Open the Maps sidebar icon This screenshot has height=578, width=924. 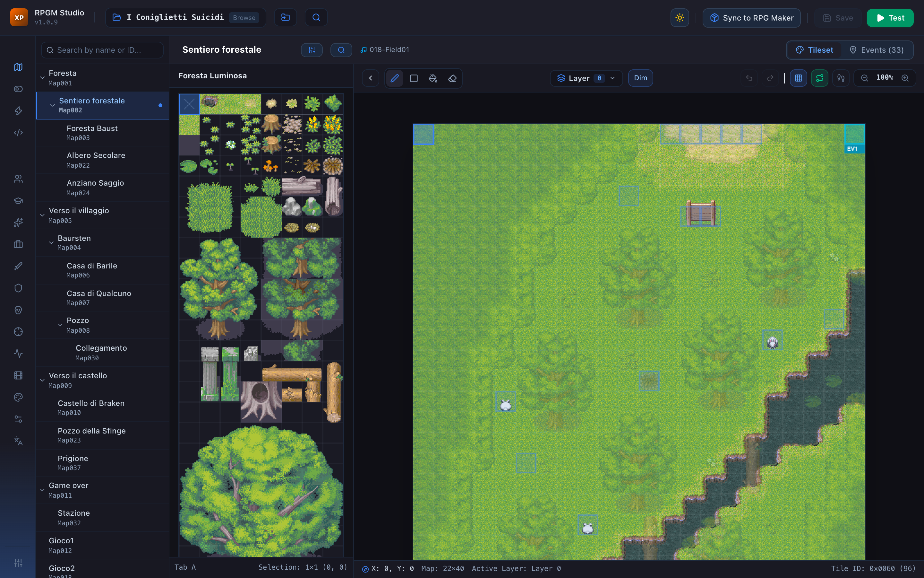click(18, 67)
